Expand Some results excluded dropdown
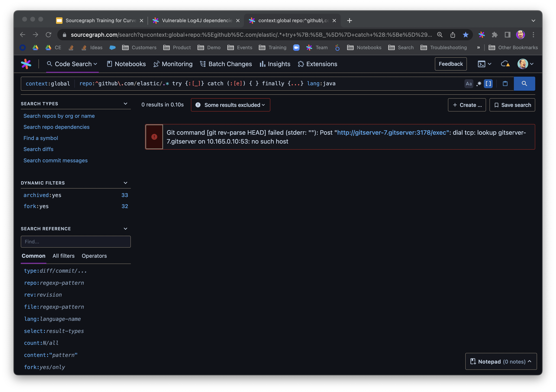 click(230, 105)
